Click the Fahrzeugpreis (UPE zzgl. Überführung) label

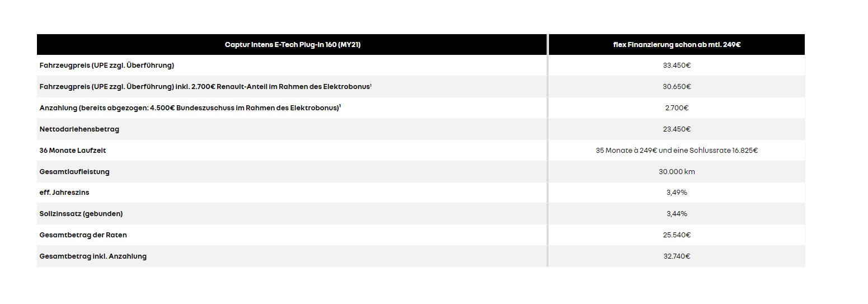pos(107,66)
